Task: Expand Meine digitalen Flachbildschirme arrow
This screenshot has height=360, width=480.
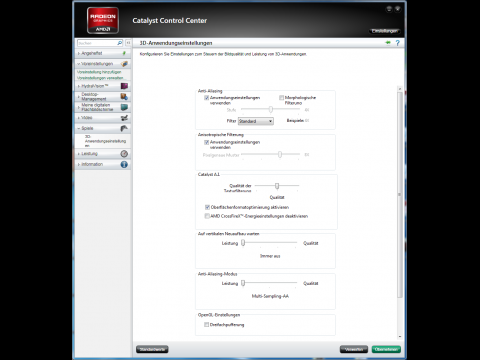Action: tap(79, 107)
